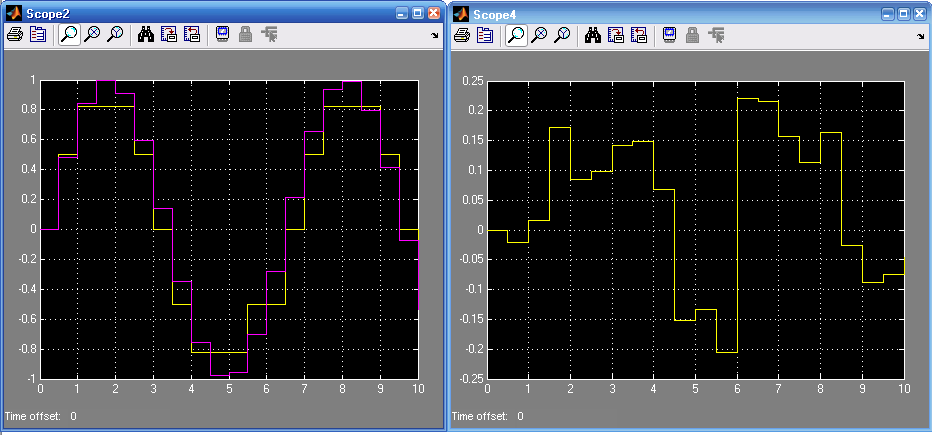The width and height of the screenshot is (932, 435).
Task: Open Parameters dialog in Scope2
Action: click(x=38, y=35)
